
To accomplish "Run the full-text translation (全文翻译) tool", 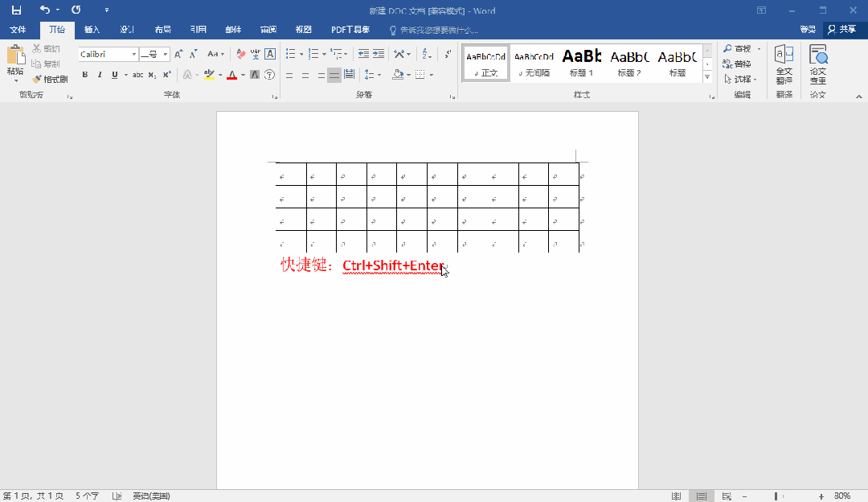I will click(x=784, y=64).
